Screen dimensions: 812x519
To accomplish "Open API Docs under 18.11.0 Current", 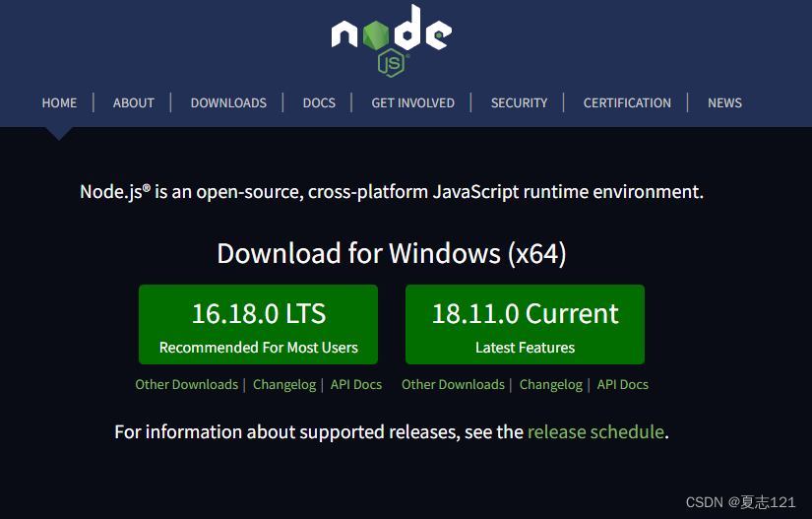I will (622, 384).
